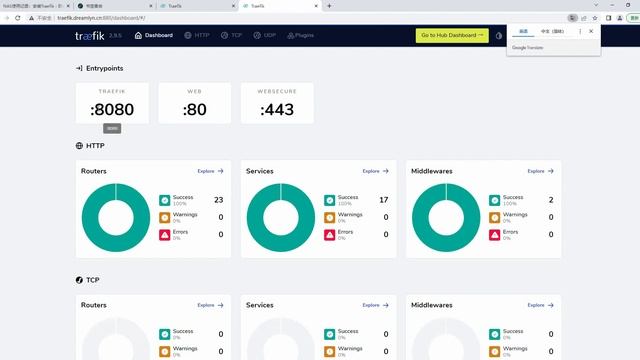Click the HTTP Routers success count 23
The width and height of the screenshot is (640, 360).
[x=218, y=200]
